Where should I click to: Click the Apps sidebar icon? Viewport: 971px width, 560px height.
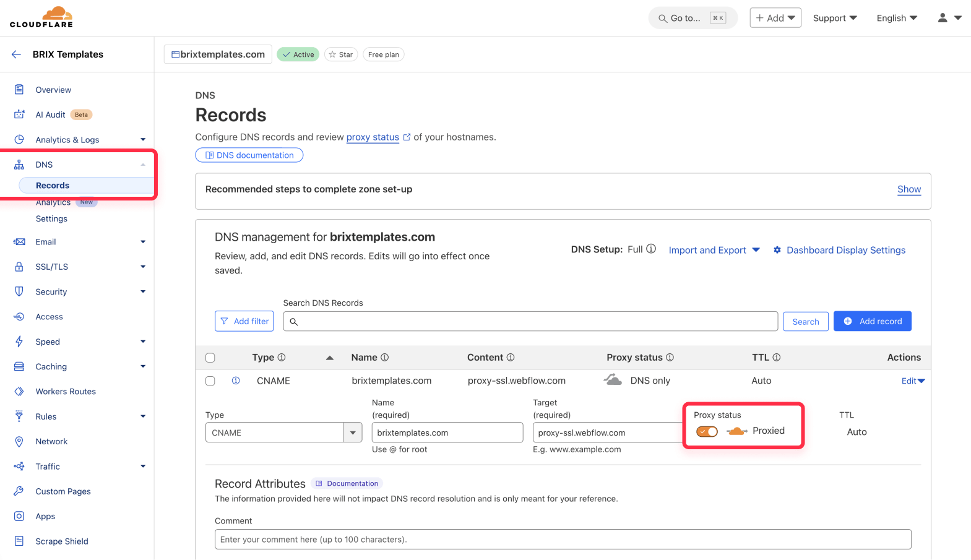pos(19,516)
